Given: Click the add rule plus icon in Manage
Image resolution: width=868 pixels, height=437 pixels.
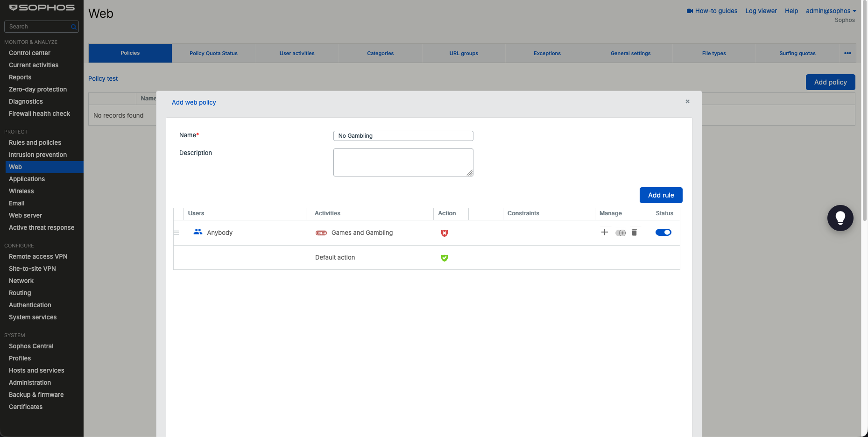Looking at the screenshot, I should [x=604, y=232].
